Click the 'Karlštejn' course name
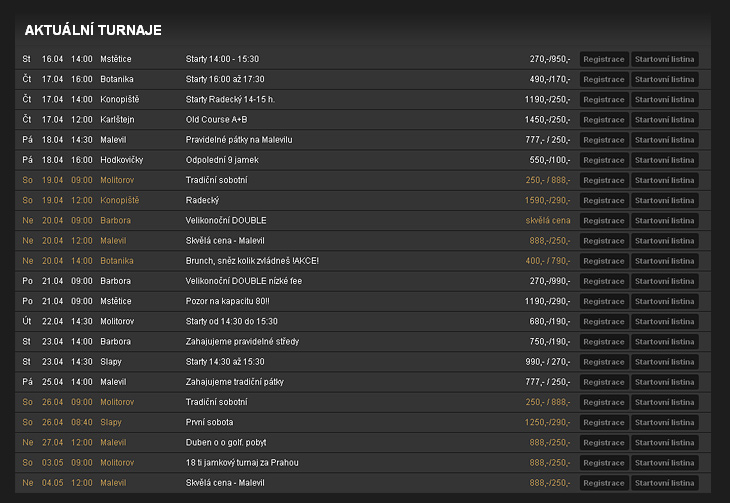 click(x=117, y=120)
